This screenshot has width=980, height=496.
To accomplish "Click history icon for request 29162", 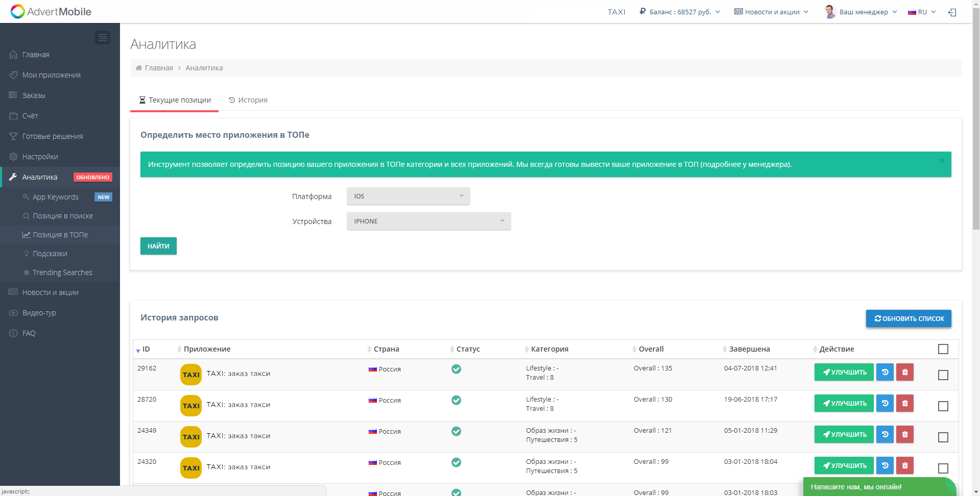I will 885,373.
